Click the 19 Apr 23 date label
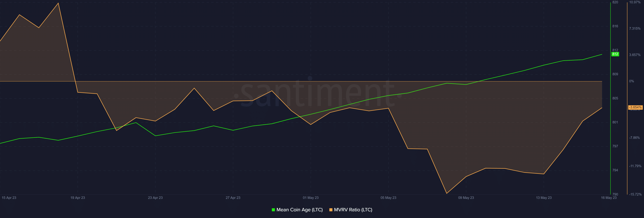The image size is (644, 218). tap(77, 198)
